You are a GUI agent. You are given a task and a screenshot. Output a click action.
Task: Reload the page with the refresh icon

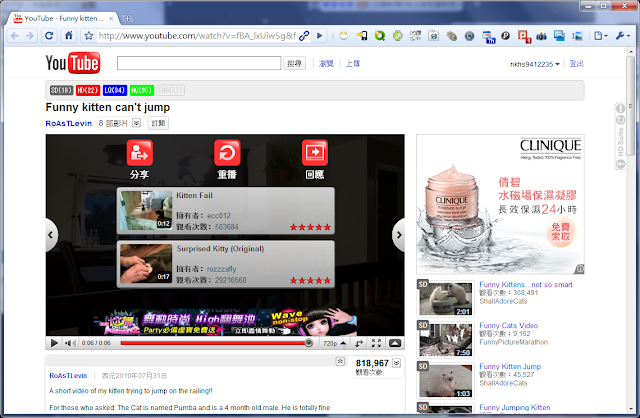pos(49,36)
